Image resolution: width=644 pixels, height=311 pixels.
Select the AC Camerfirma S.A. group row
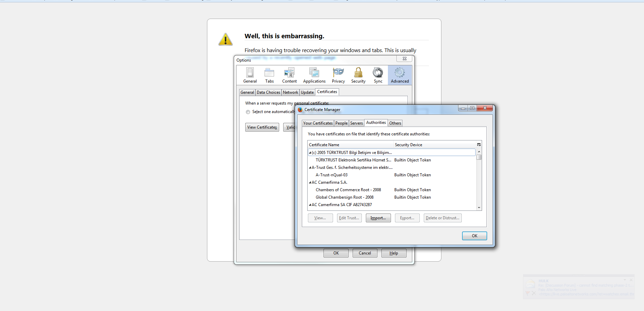click(392, 182)
